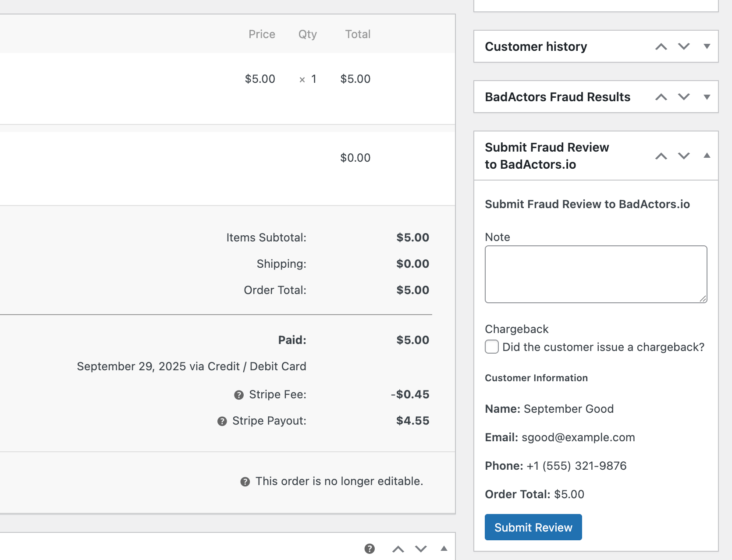Click inside the Note text field
The height and width of the screenshot is (560, 732).
[595, 274]
